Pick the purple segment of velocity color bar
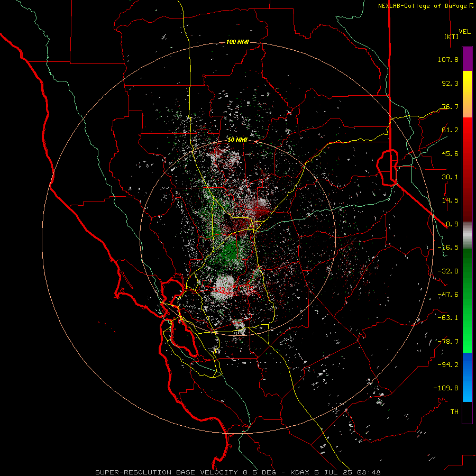 point(467,59)
